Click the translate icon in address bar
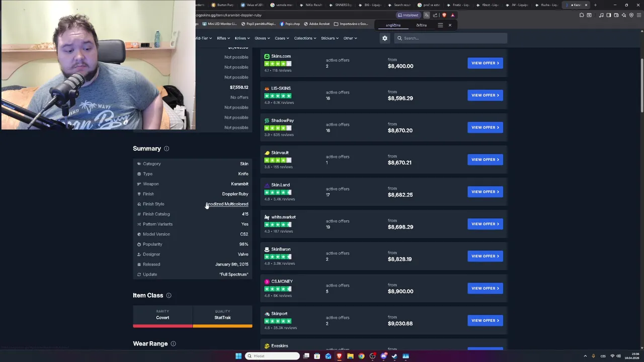 427,15
